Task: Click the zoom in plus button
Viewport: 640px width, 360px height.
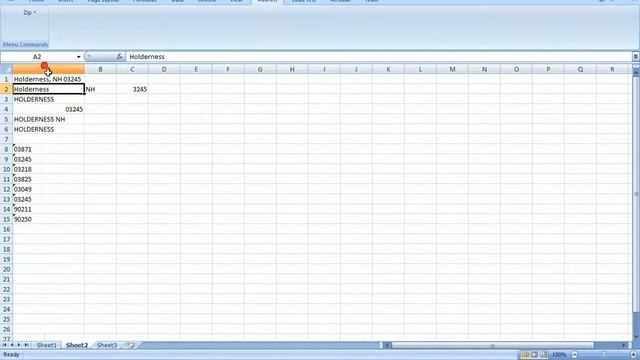Action: 633,355
